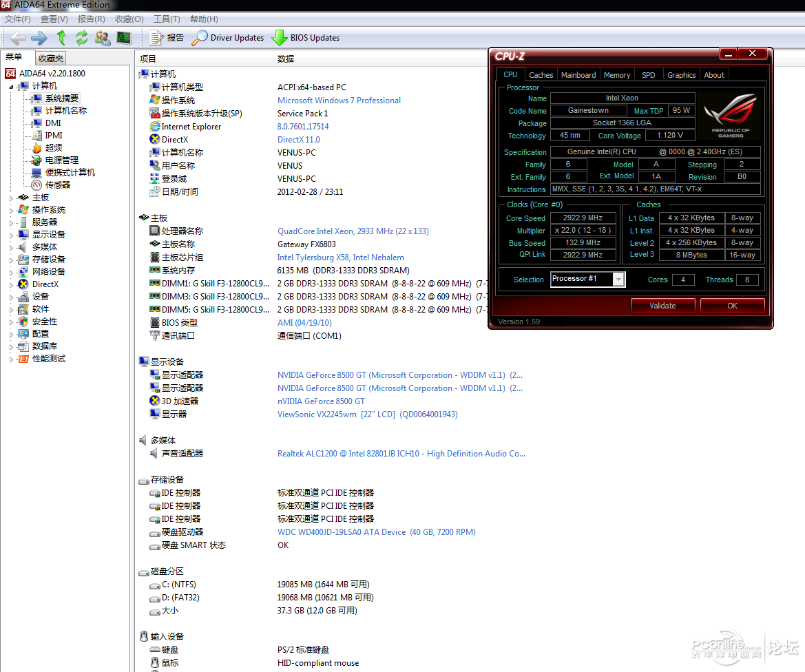Viewport: 805px width, 672px height.
Task: Collapse the 计算机 tree node
Action: (11, 86)
